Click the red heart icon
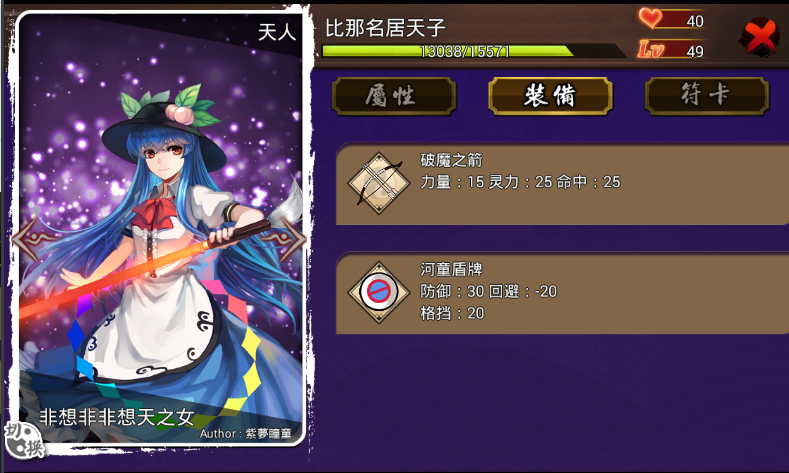Image resolution: width=789 pixels, height=473 pixels. [x=650, y=18]
